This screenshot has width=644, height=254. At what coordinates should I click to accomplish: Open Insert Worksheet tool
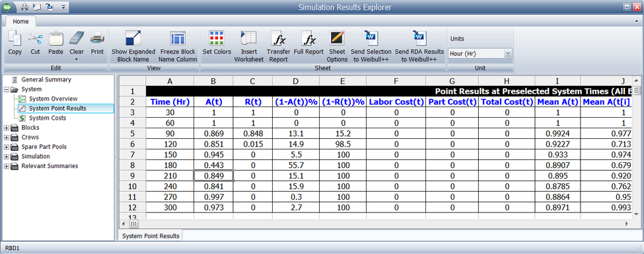[248, 38]
